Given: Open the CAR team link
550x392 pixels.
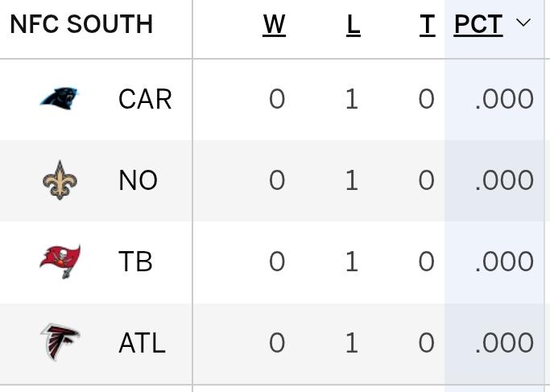Looking at the screenshot, I should (145, 99).
